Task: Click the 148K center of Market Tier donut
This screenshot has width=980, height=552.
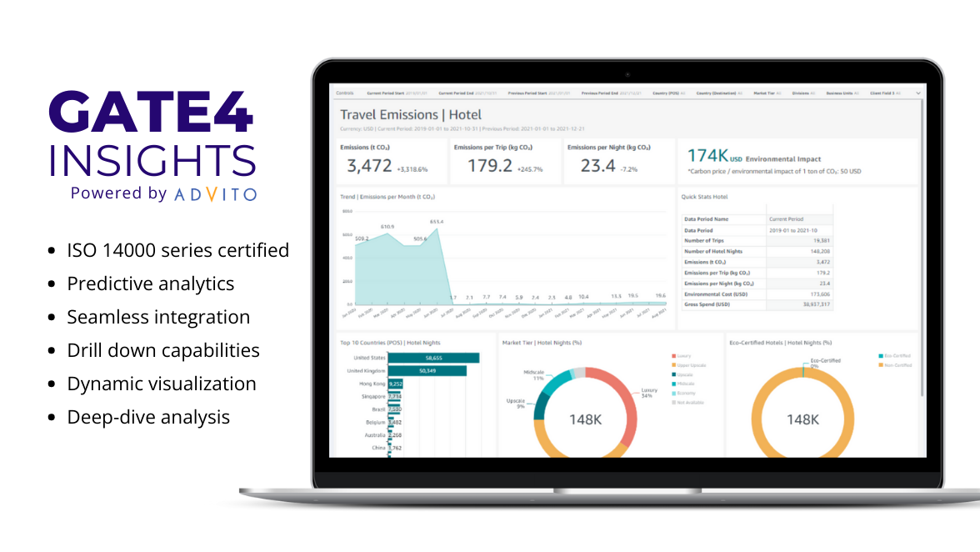Action: coord(586,420)
